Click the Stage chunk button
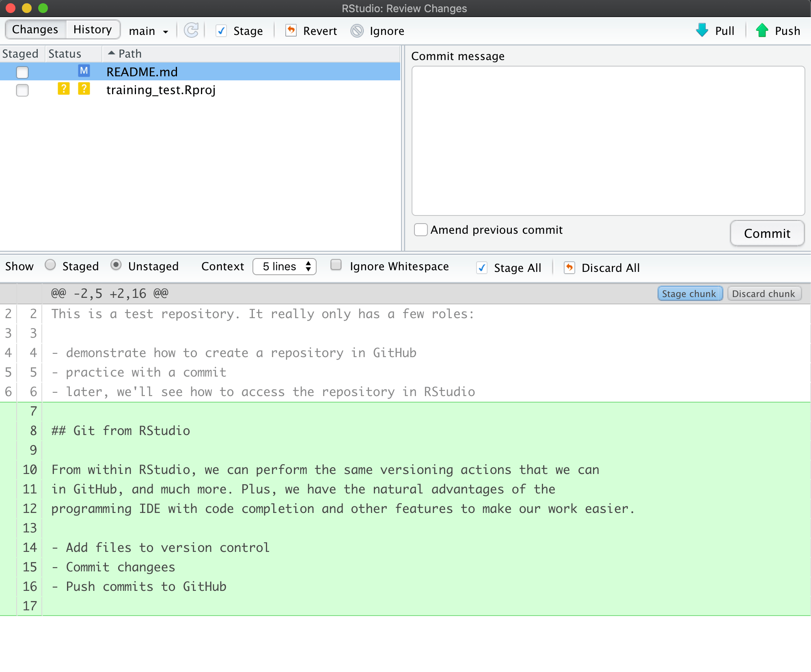The image size is (811, 672). (x=690, y=293)
